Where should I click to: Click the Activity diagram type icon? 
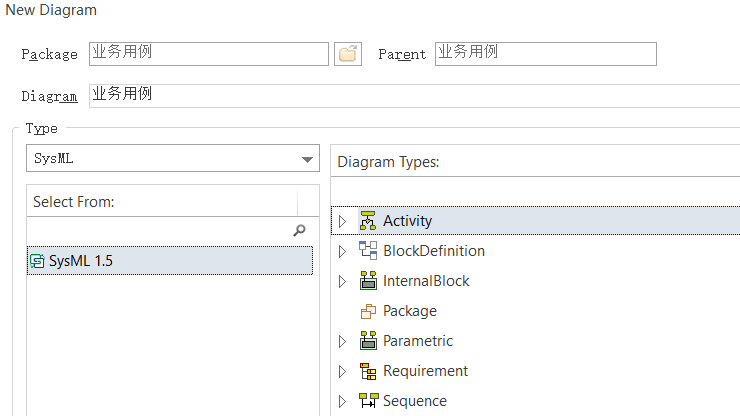point(368,221)
